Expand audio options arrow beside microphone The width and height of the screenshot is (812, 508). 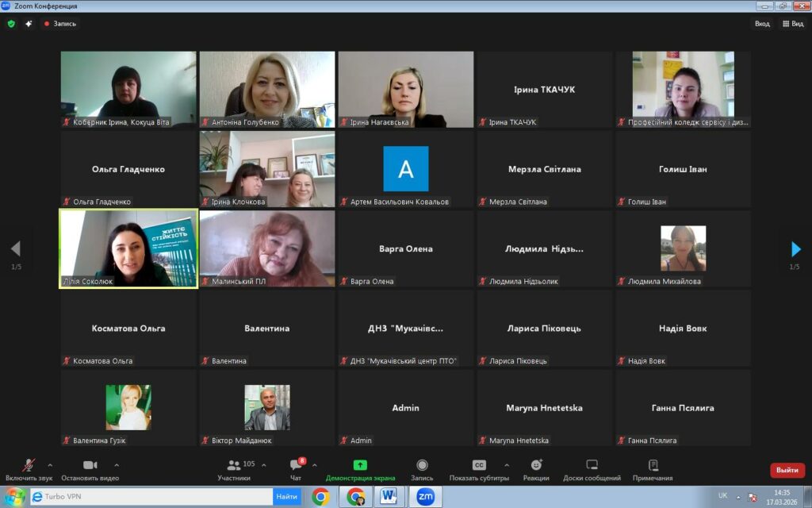tap(50, 465)
